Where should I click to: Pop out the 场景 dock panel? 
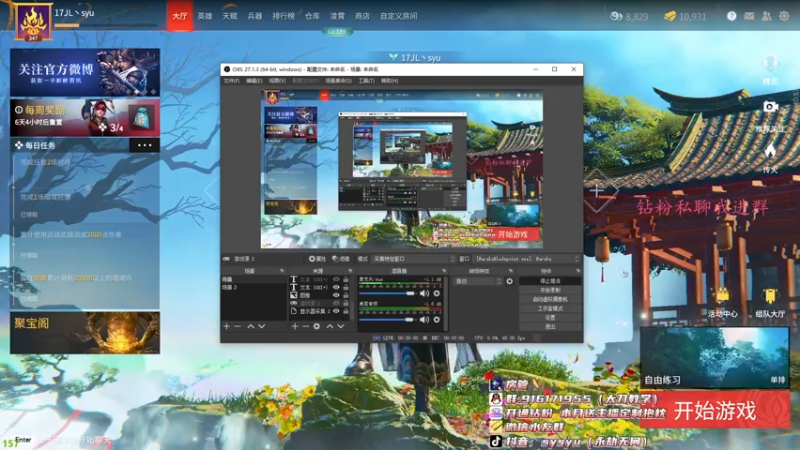[x=282, y=271]
